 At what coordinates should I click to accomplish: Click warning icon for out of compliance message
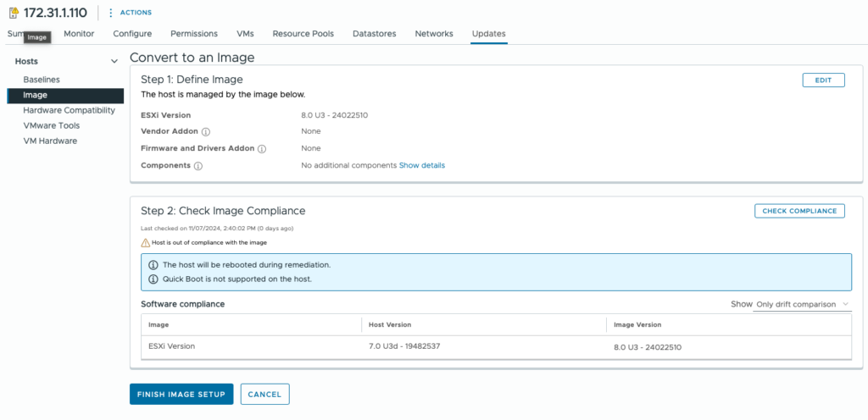(146, 243)
